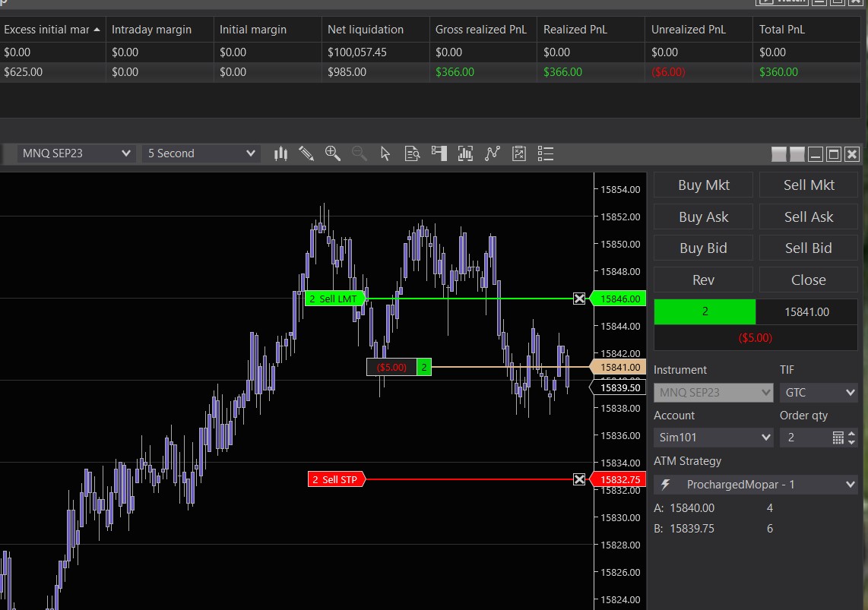This screenshot has width=868, height=610.
Task: Cancel the 2 Sell STP order at 15832.75
Action: (579, 479)
